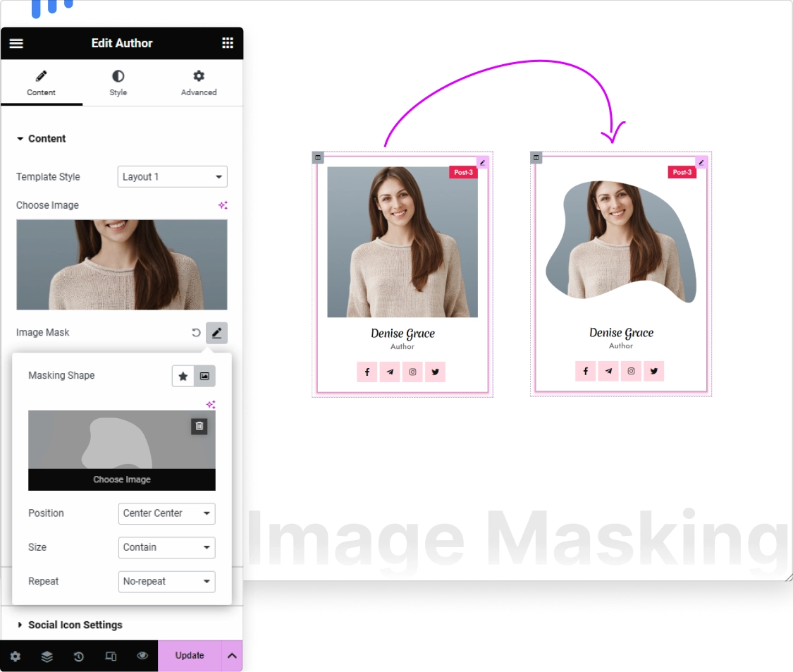
Task: Click AI sparkle icon above mask image
Action: (x=210, y=404)
